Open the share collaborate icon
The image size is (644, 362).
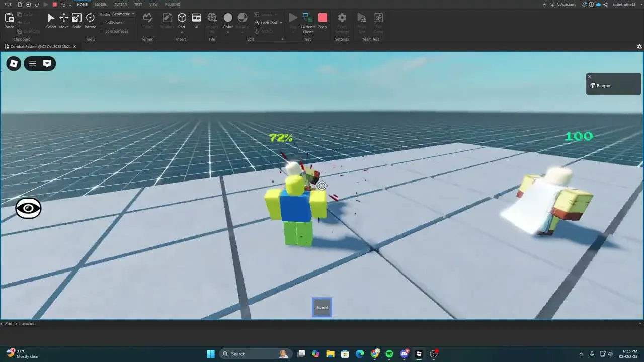point(605,5)
